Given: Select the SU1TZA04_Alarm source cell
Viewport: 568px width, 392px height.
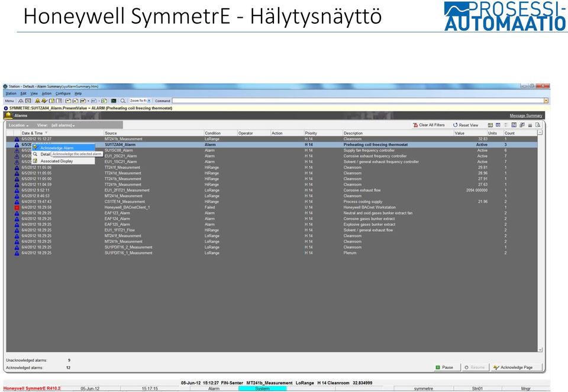Looking at the screenshot, I should click(x=120, y=144).
